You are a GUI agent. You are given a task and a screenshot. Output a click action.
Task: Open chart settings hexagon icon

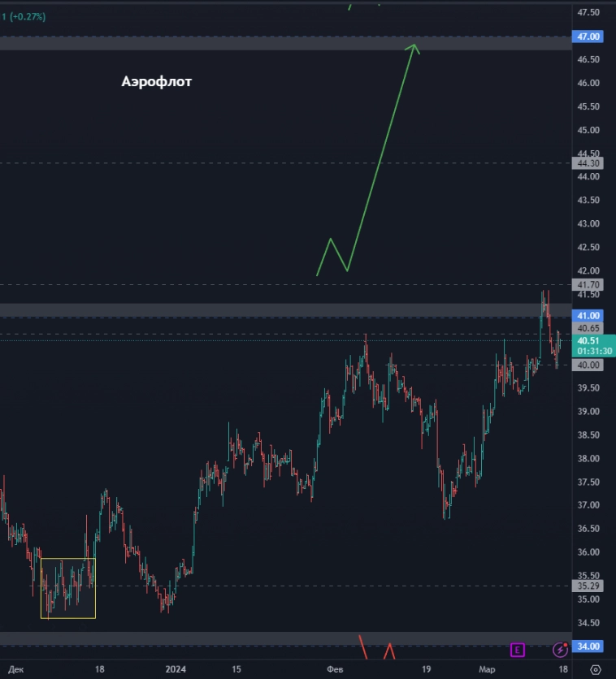[x=595, y=669]
